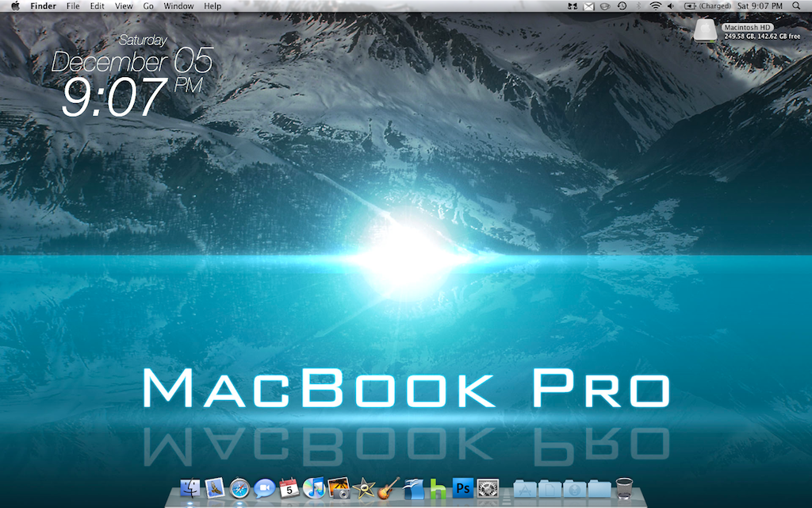Launch iTunes from the Dock

pyautogui.click(x=314, y=488)
